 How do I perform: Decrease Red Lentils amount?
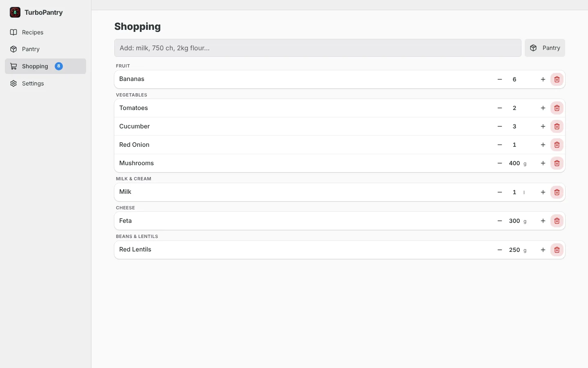point(500,250)
